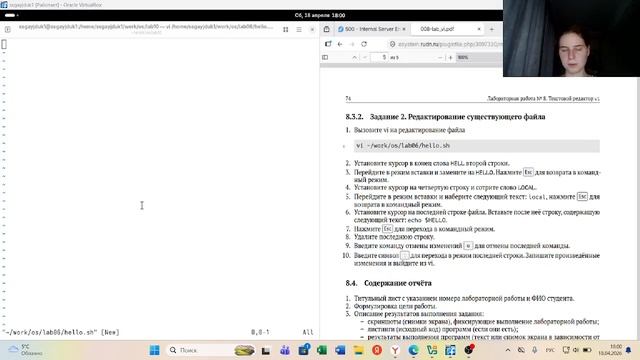Open a new terminal tab via the header icon
640x360 pixels.
pyautogui.click(x=7, y=29)
